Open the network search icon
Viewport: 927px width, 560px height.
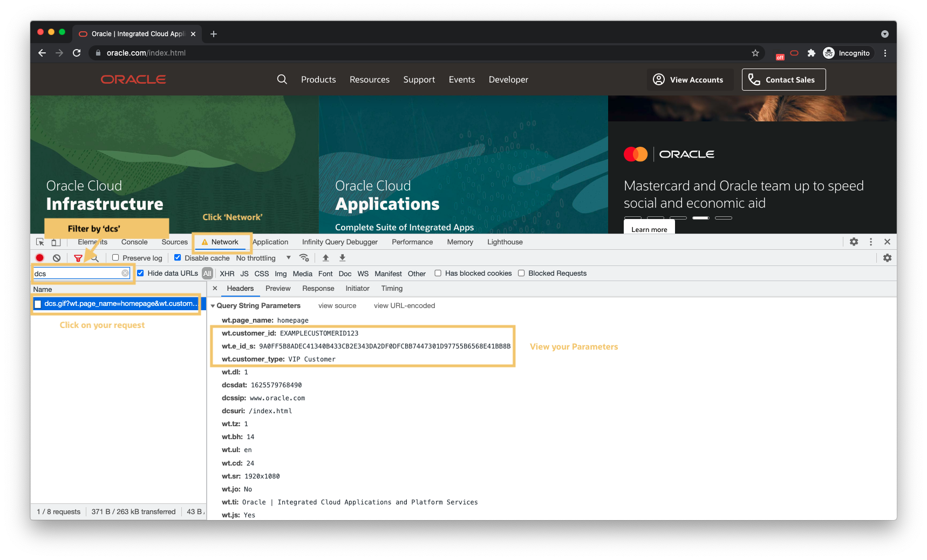point(95,258)
